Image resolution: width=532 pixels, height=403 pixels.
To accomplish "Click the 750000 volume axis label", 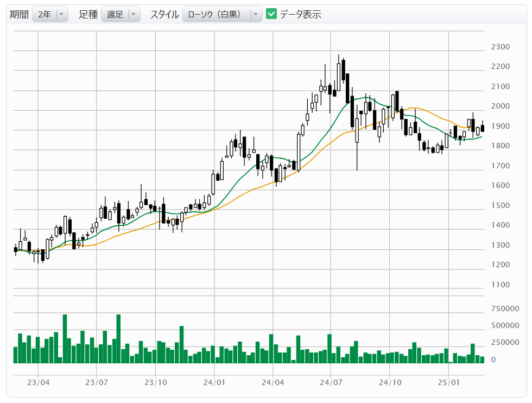I will click(504, 308).
